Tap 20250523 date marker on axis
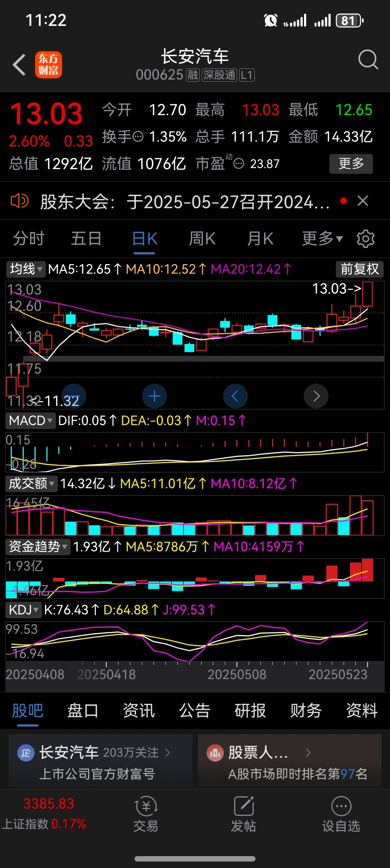Viewport: 390px width, 868px height. (338, 674)
